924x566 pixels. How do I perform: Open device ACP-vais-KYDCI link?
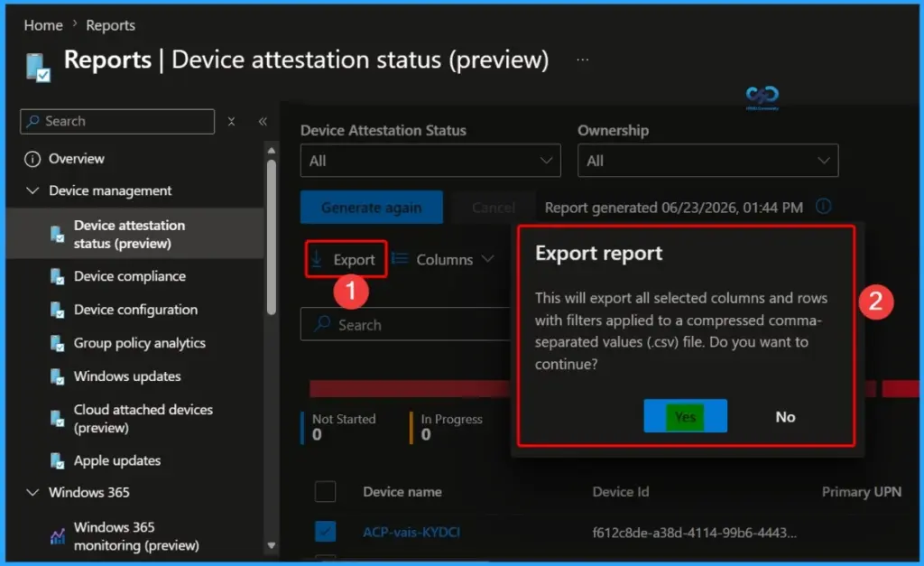click(411, 532)
